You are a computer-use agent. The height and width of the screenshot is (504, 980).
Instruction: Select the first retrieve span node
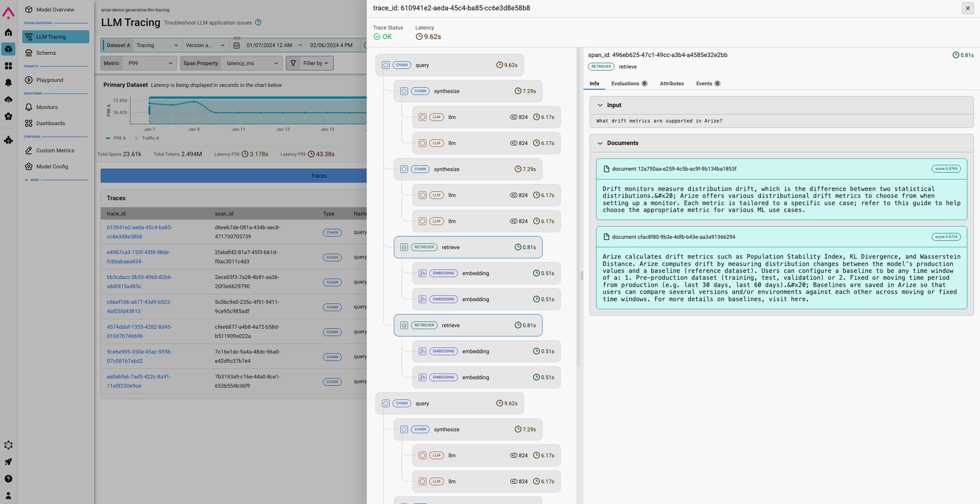point(467,247)
